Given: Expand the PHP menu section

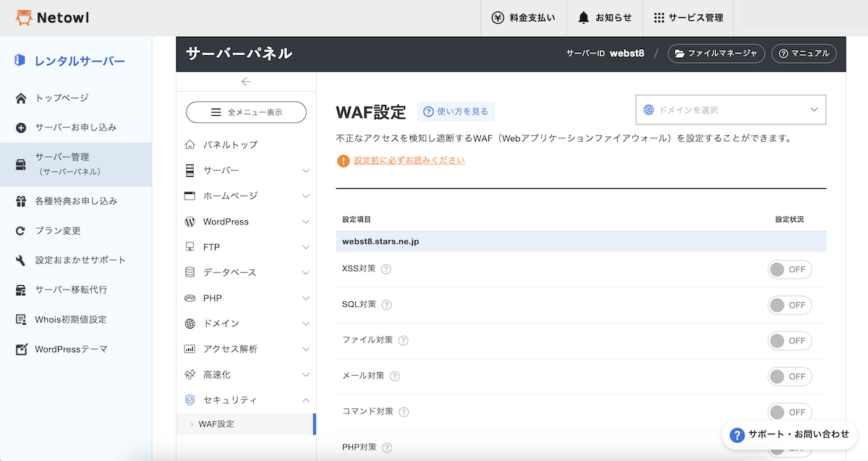Looking at the screenshot, I should pyautogui.click(x=246, y=298).
